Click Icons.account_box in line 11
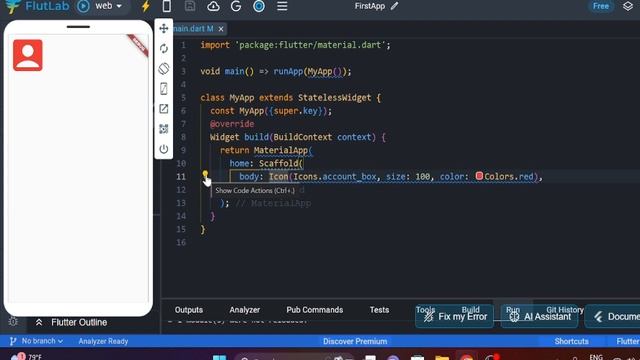The image size is (640, 360). pyautogui.click(x=335, y=176)
